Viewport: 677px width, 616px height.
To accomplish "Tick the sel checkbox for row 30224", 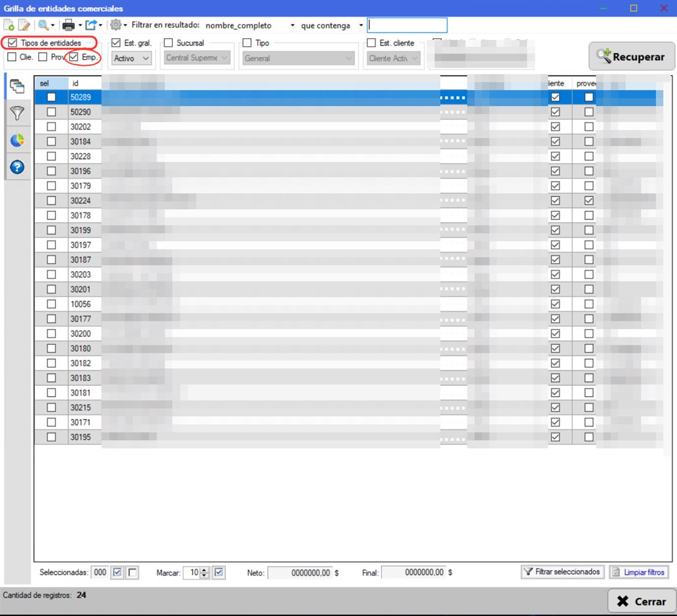I will pos(51,200).
